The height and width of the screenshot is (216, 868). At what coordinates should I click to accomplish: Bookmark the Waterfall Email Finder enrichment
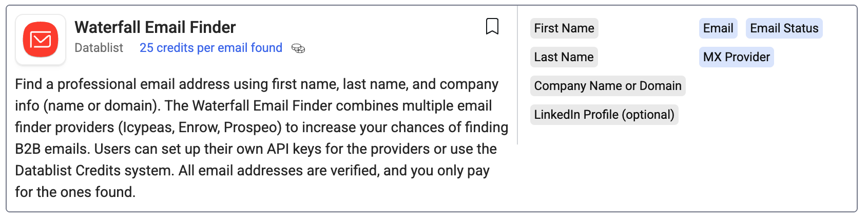click(492, 26)
